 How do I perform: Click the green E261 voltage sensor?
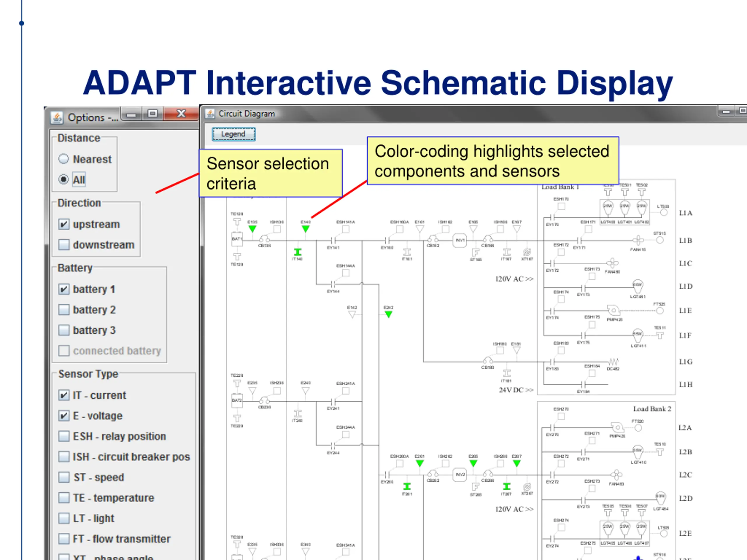[x=419, y=463]
